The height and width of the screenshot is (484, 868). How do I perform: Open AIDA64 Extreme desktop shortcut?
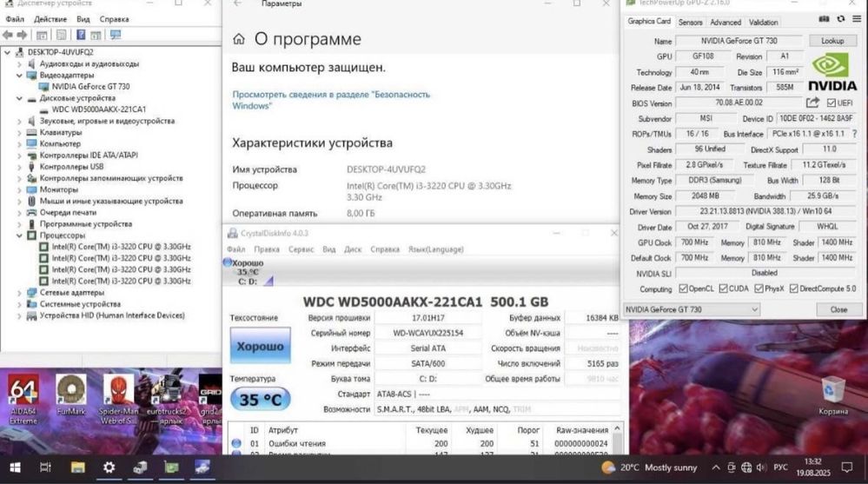[x=23, y=399]
